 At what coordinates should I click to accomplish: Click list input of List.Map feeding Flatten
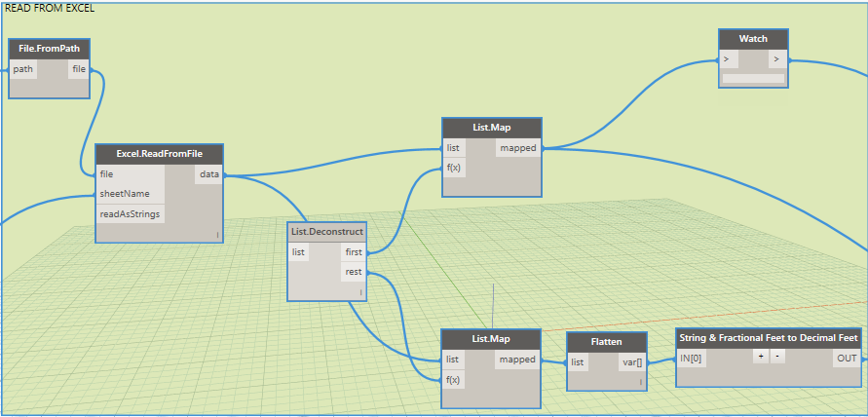click(x=453, y=360)
